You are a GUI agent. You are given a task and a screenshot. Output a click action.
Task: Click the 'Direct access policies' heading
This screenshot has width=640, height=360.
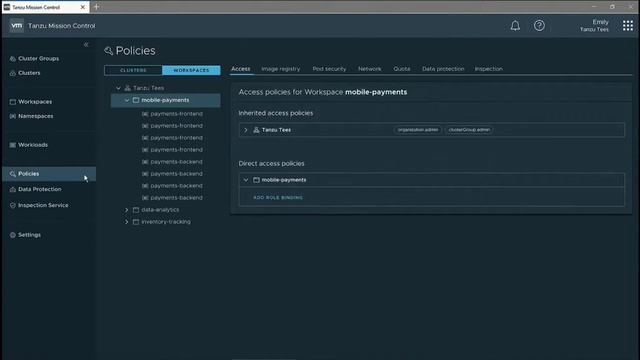tap(271, 164)
